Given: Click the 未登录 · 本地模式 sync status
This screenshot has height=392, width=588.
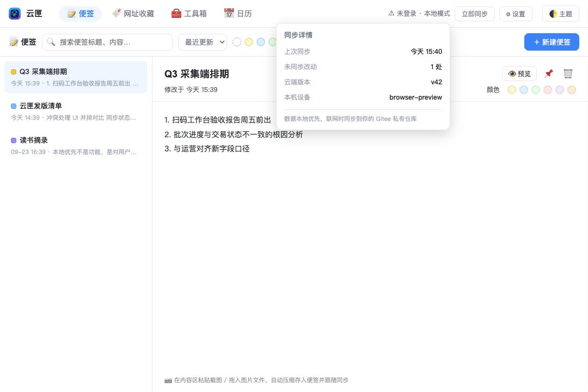Looking at the screenshot, I should 419,14.
